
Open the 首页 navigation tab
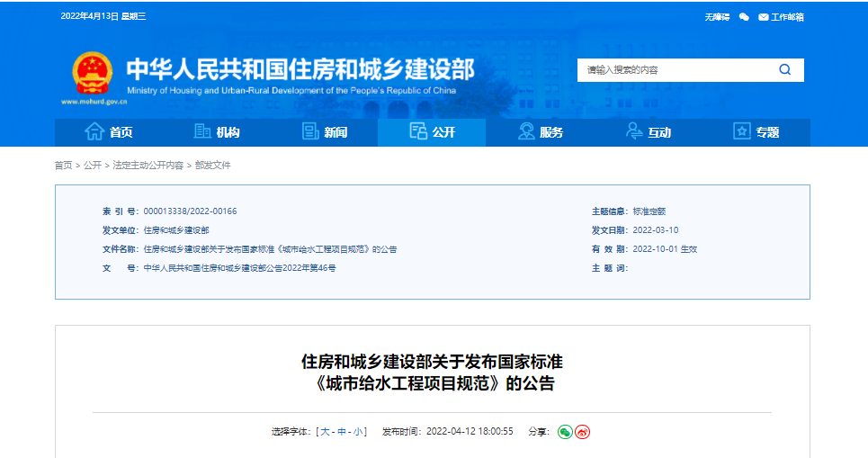pos(109,132)
